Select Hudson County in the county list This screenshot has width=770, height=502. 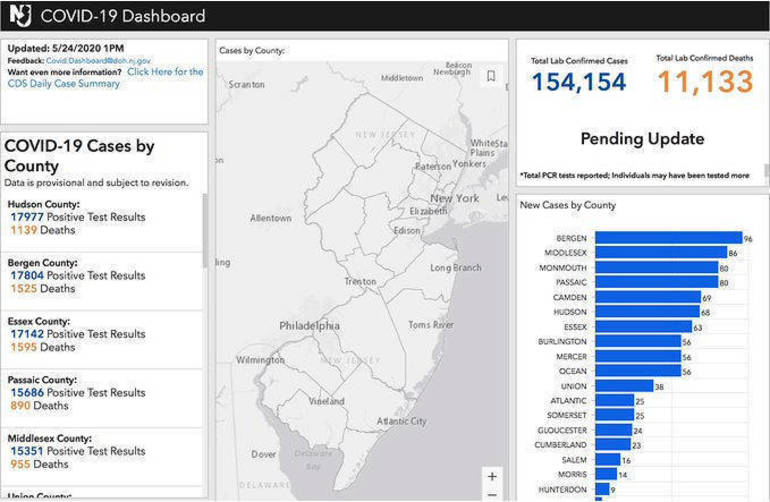pyautogui.click(x=77, y=217)
